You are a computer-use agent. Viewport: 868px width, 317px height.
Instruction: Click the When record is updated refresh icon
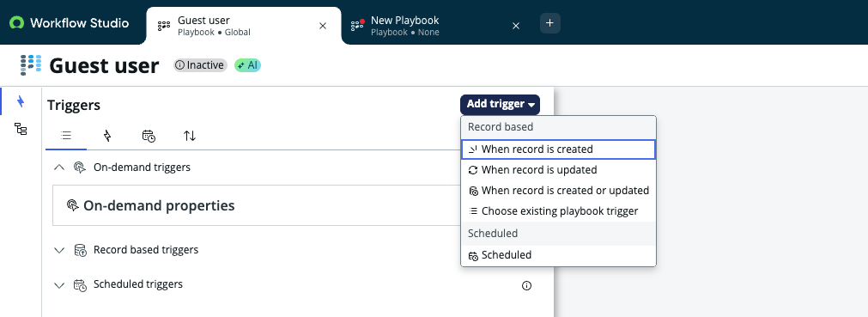[x=473, y=170]
